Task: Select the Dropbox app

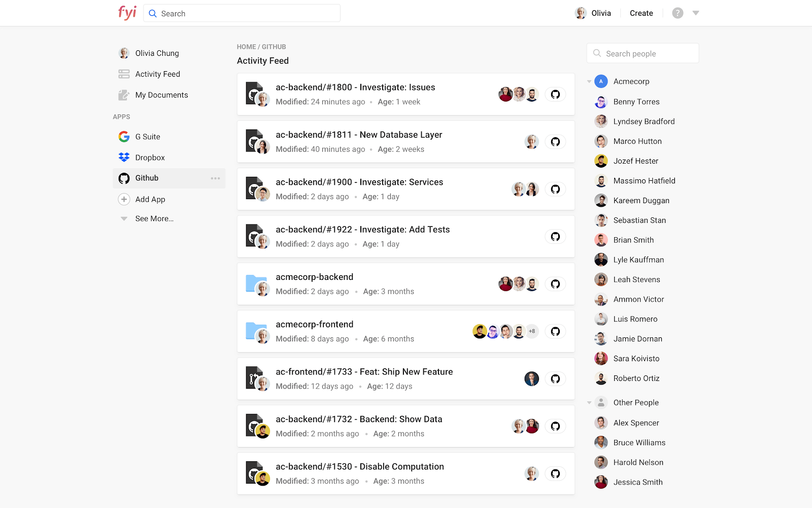Action: click(x=142, y=157)
